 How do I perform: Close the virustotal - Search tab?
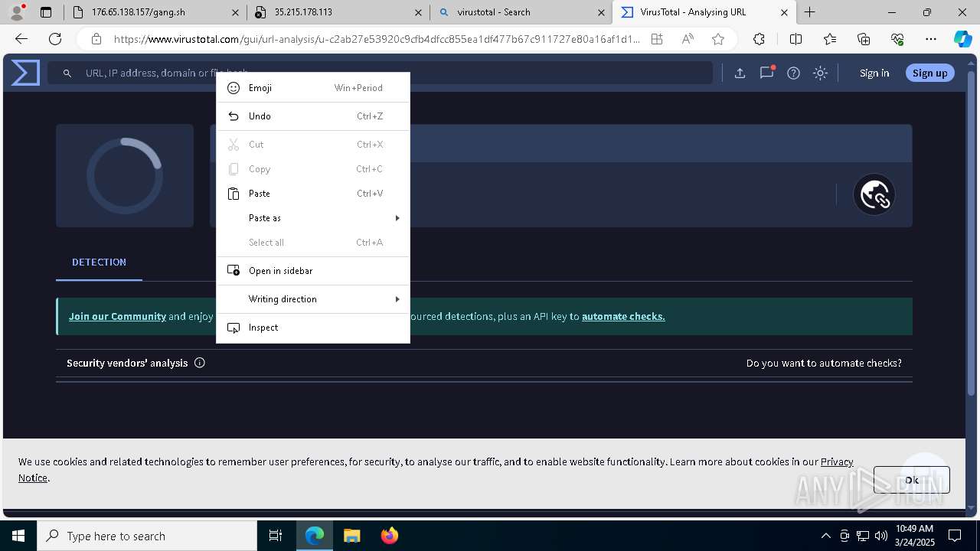coord(600,12)
